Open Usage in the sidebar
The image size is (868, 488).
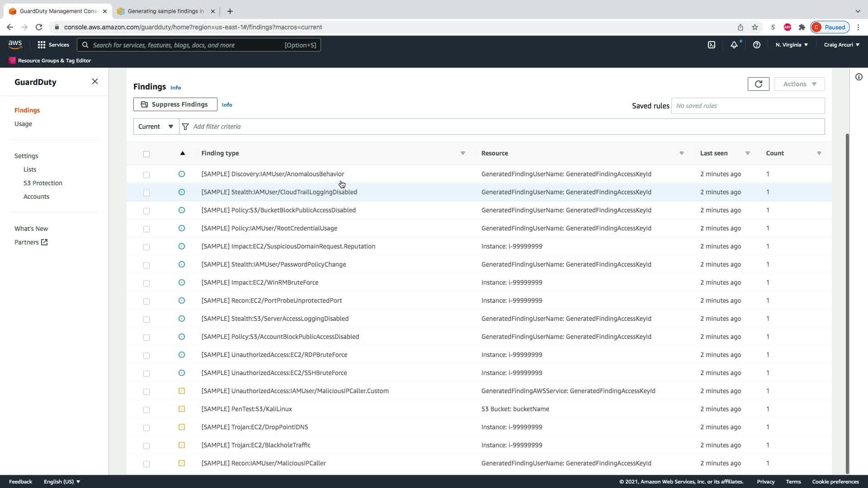point(23,124)
